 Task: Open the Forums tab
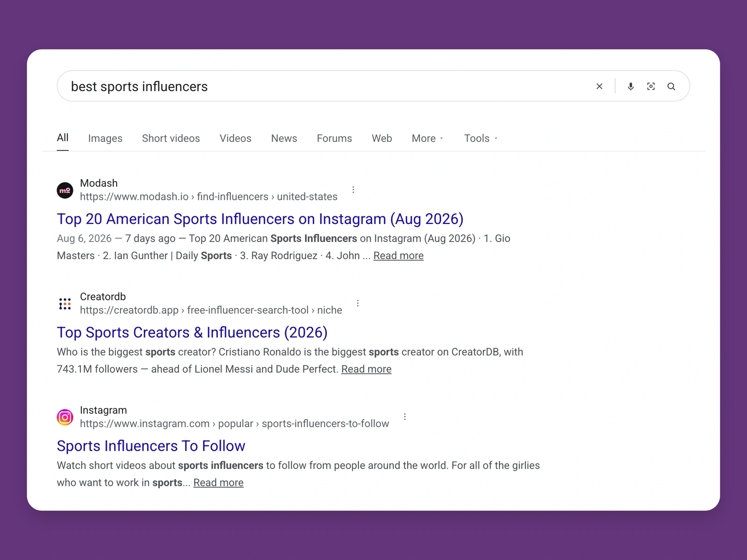[x=334, y=139]
